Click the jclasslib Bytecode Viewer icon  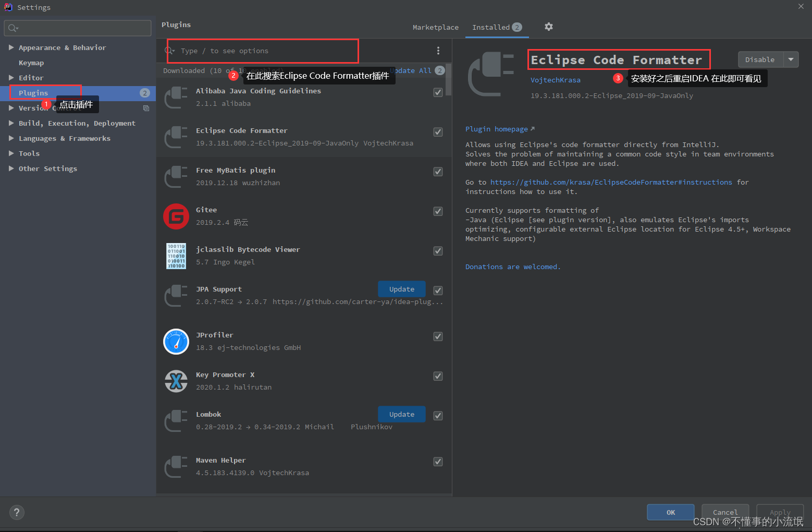[176, 256]
